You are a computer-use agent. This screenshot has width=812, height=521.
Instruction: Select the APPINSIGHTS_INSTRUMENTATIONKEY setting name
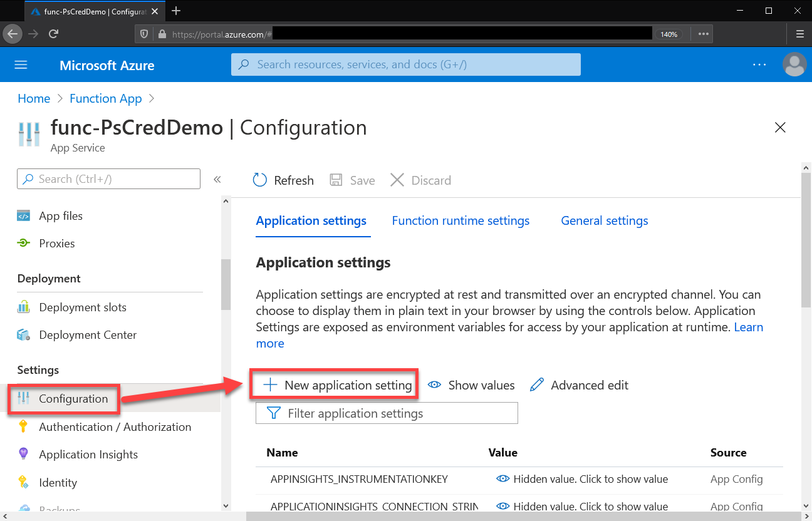point(359,480)
